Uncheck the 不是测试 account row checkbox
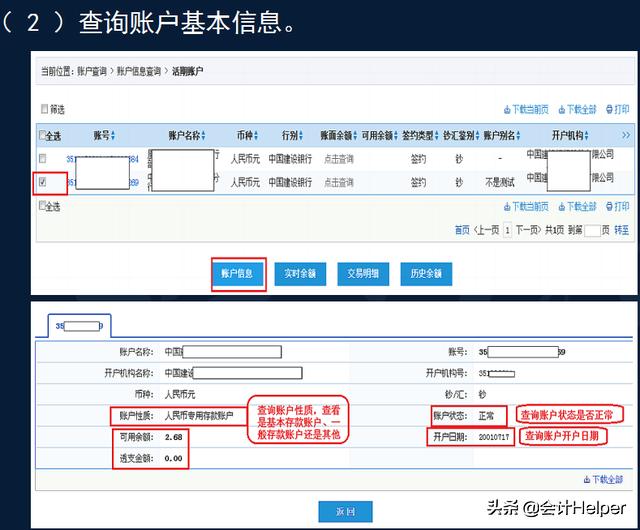640x530 pixels. tap(42, 182)
